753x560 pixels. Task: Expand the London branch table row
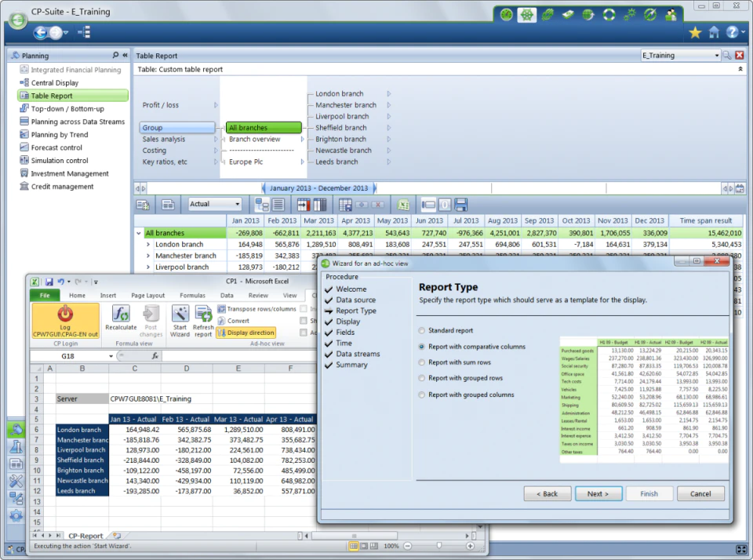pyautogui.click(x=148, y=245)
